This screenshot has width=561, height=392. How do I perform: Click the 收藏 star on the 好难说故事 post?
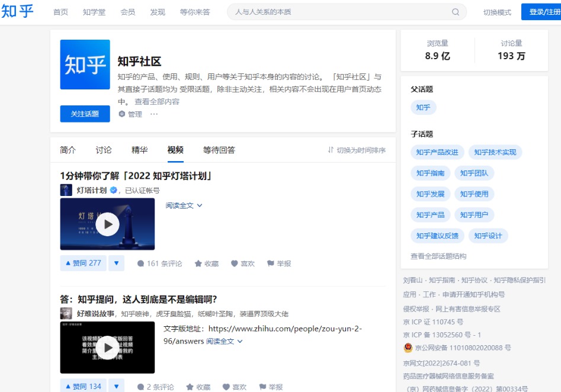pos(190,387)
